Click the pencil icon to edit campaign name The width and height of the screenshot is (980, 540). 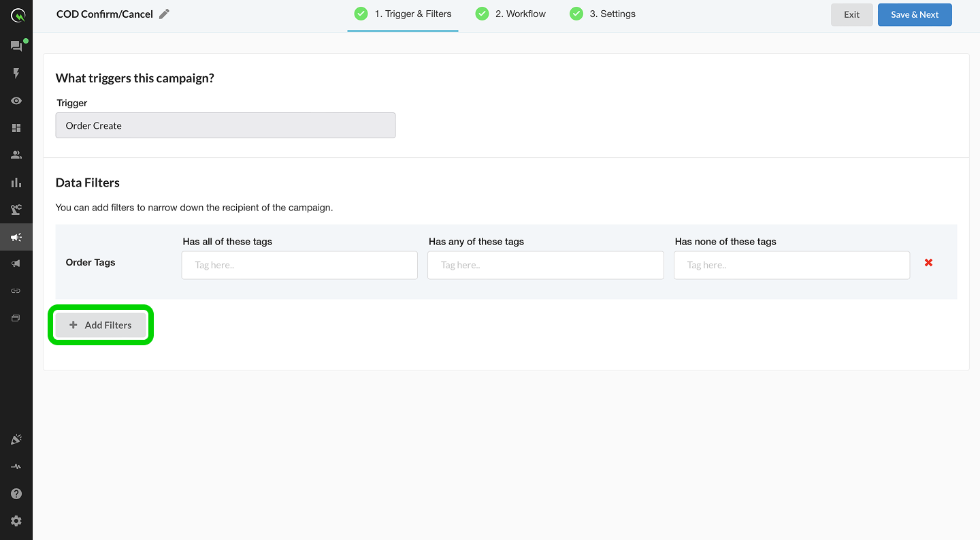[x=164, y=14]
